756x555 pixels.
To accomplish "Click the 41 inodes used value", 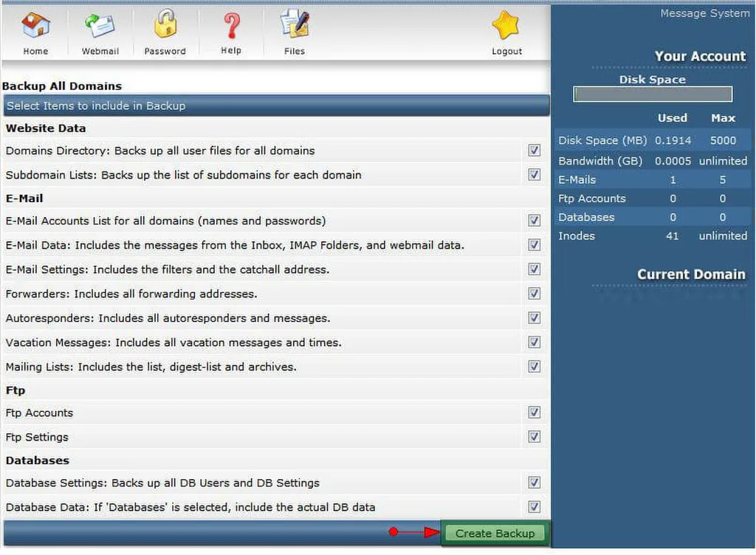I will pyautogui.click(x=672, y=236).
